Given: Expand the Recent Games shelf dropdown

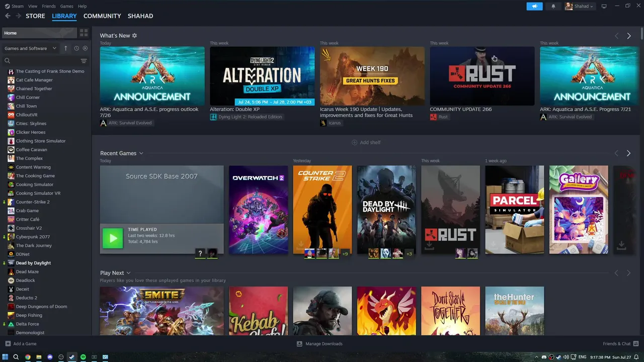Looking at the screenshot, I should click(141, 153).
